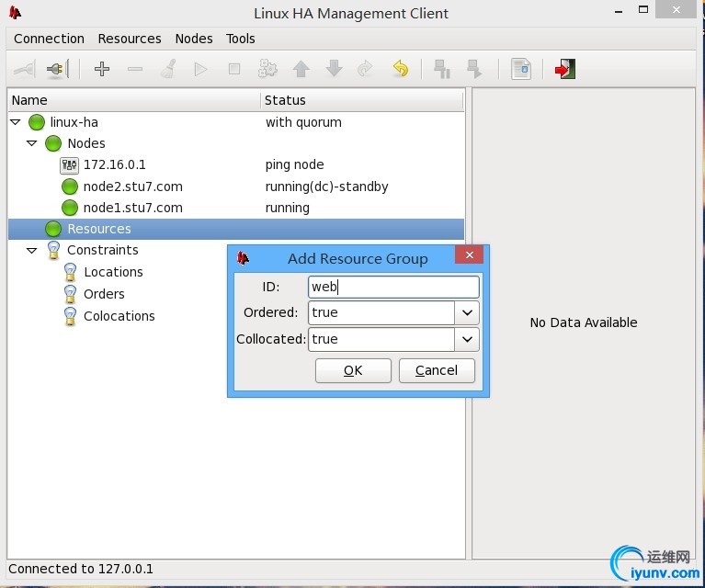705x588 pixels.
Task: Click the Add new item plus icon
Action: click(x=102, y=69)
